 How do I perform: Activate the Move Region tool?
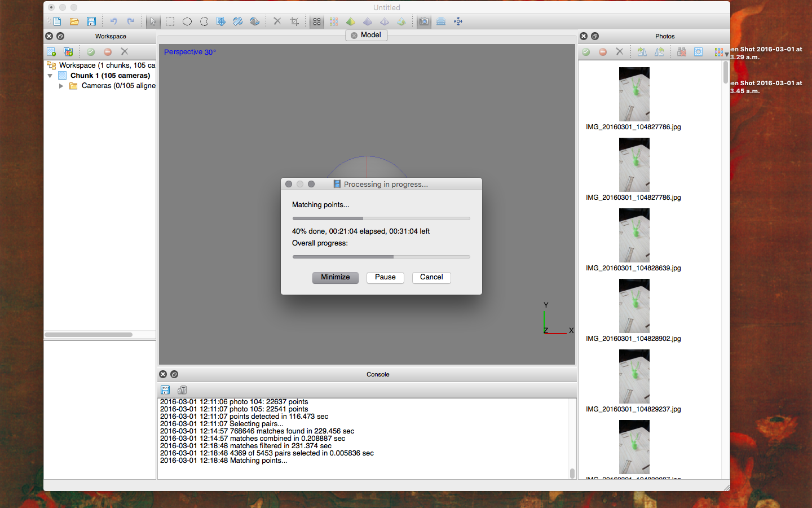pyautogui.click(x=221, y=21)
